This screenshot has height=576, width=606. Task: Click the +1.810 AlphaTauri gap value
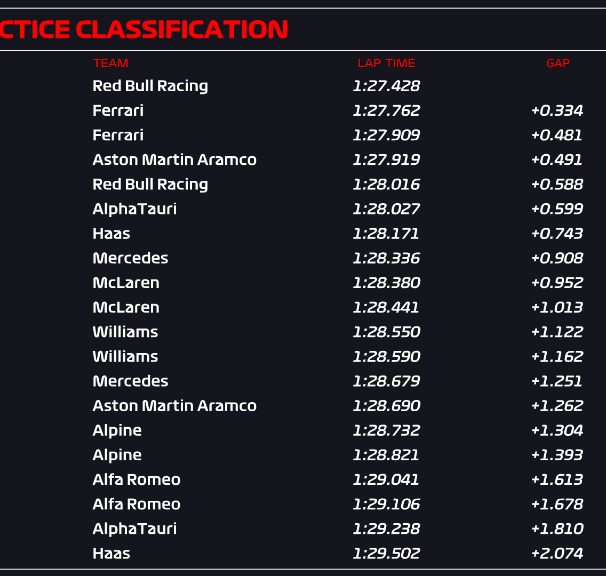pos(557,529)
